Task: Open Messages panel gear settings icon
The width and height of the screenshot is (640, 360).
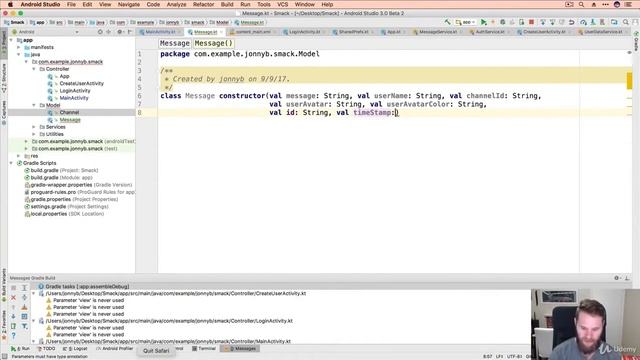Action: click(617, 278)
